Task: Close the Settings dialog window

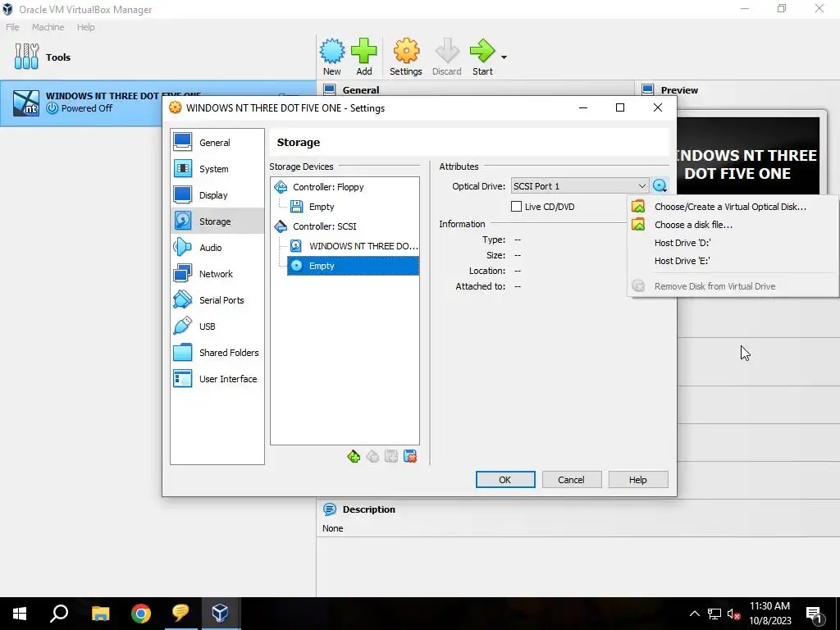Action: pos(658,107)
